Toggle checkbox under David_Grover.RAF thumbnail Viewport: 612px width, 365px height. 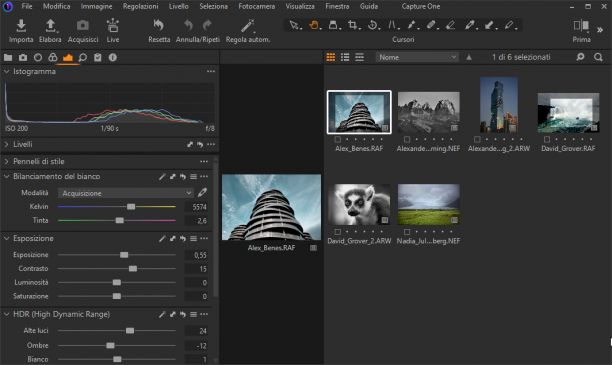coord(547,139)
